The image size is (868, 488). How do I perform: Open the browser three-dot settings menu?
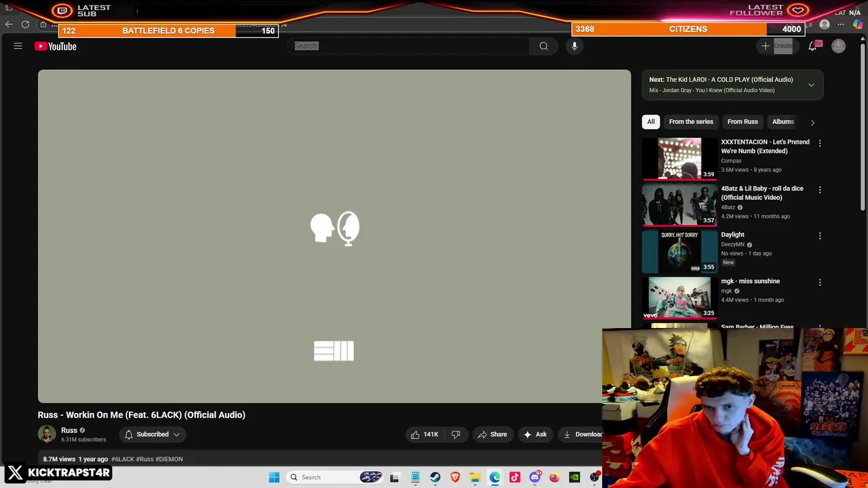click(841, 24)
